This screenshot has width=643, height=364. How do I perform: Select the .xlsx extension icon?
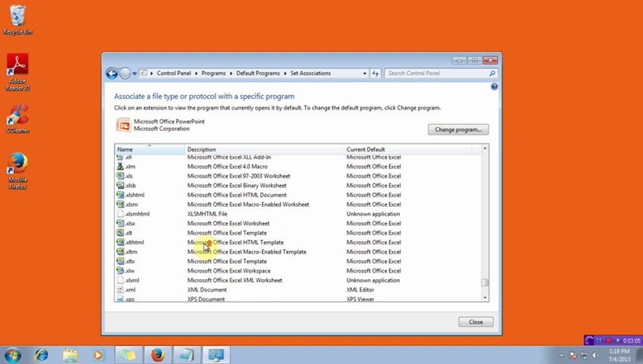coord(120,223)
